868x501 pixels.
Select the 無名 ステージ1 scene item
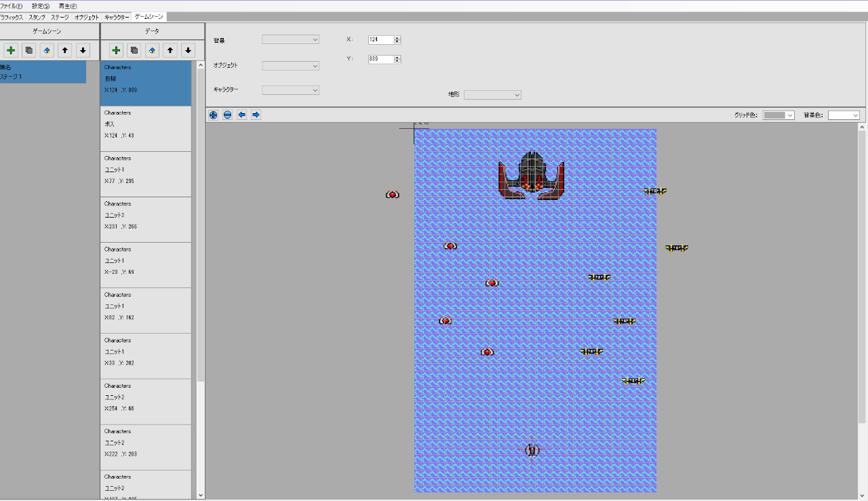(x=43, y=72)
